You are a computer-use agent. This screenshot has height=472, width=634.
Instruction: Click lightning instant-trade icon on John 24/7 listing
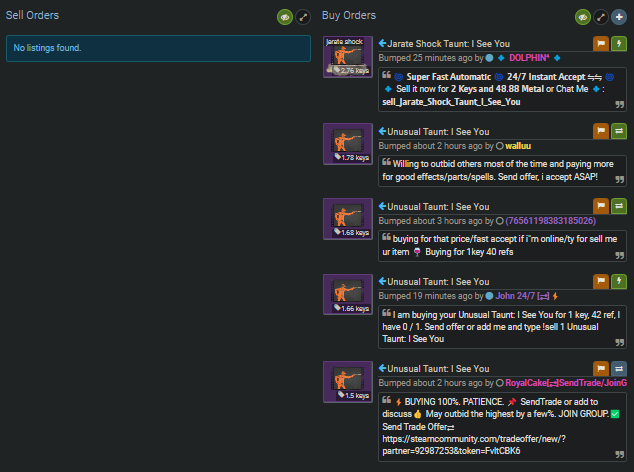pos(619,281)
